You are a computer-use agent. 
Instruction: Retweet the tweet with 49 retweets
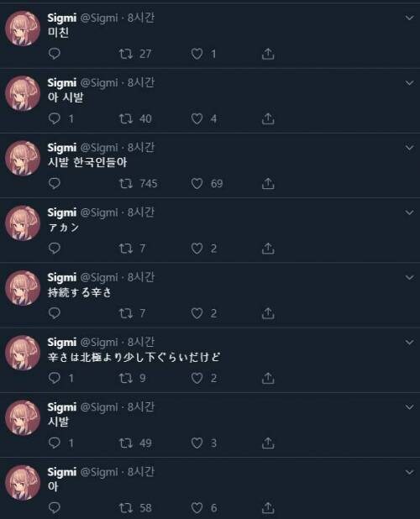(126, 443)
